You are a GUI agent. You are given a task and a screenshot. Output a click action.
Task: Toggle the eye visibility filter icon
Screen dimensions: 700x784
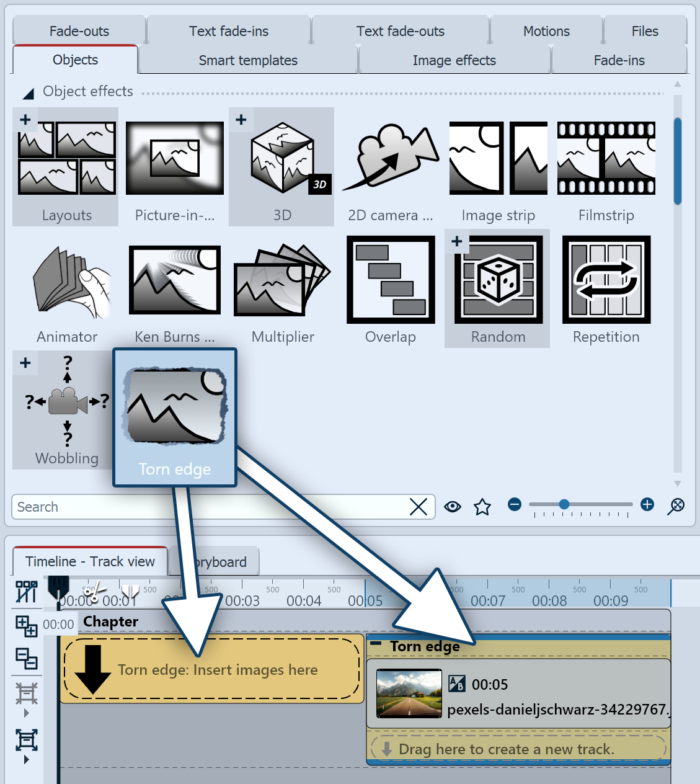453,507
